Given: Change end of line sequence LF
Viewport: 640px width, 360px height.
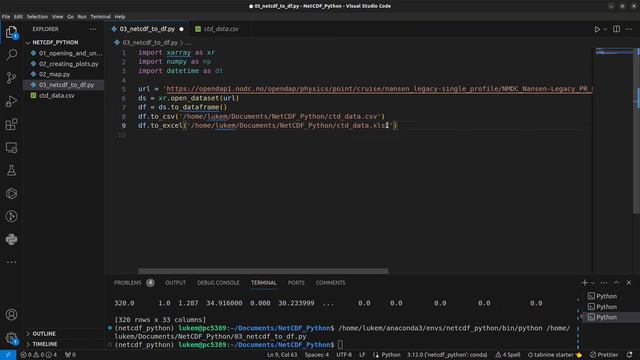Looking at the screenshot, I should tap(362, 355).
